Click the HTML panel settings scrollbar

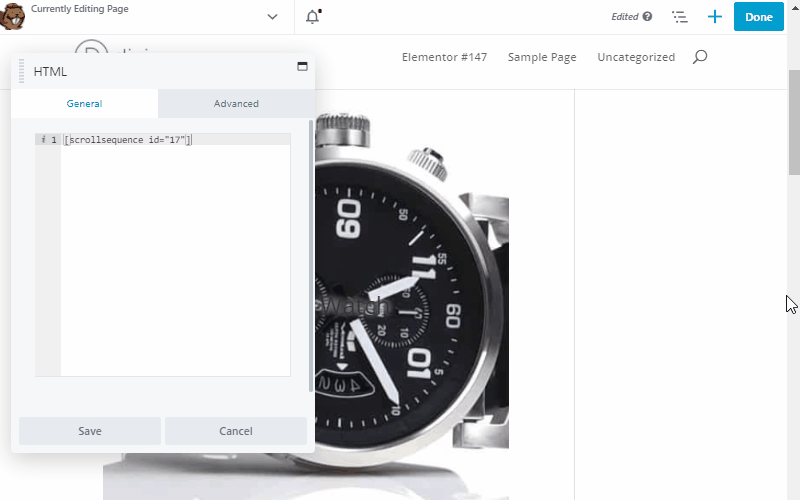point(311,256)
